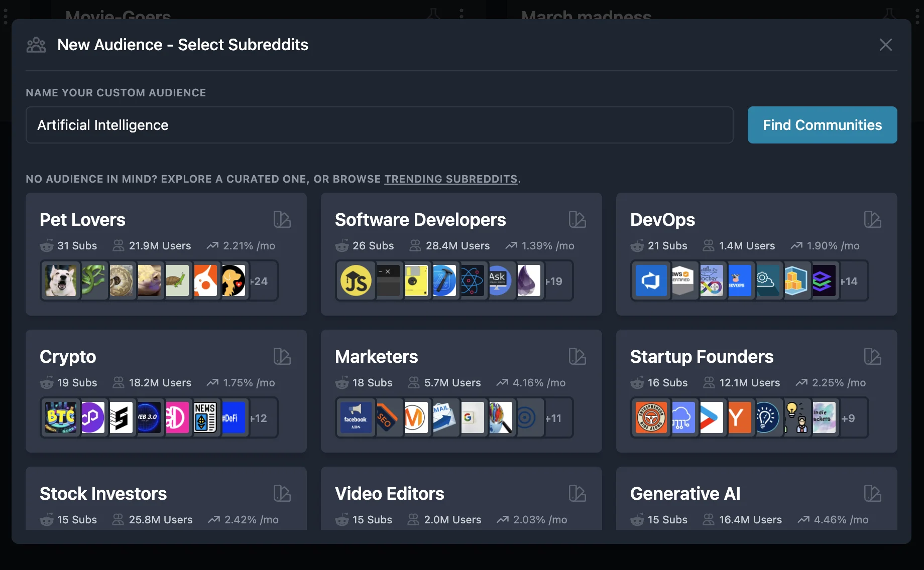Click the Mail subreddit icon in Marketers
This screenshot has width=924, height=570.
pos(444,417)
